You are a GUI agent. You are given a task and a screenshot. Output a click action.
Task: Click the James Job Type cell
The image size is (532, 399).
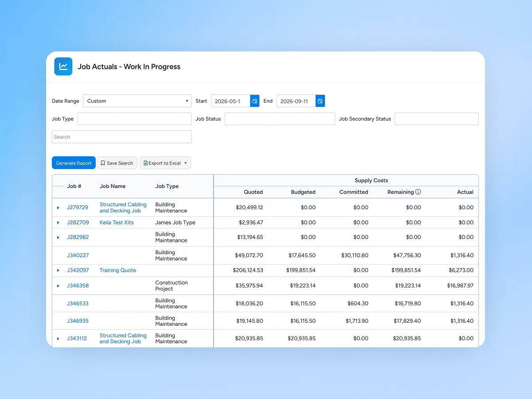coord(175,223)
